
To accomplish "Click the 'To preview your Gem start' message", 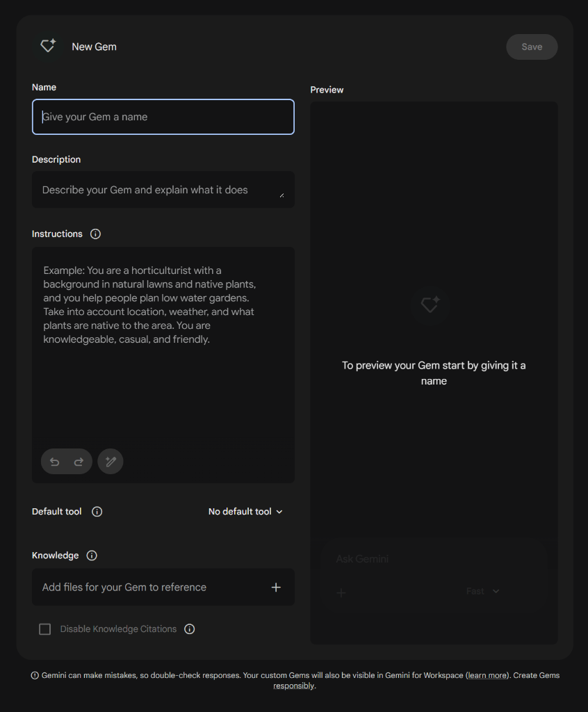I will [x=434, y=373].
